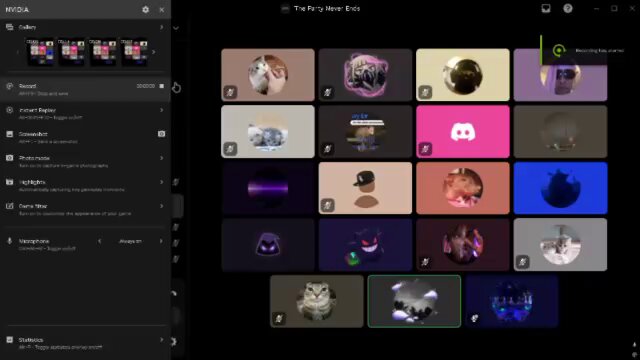Click muted icon on white cat tile
Image resolution: width=640 pixels, height=360 pixels.
click(x=523, y=262)
